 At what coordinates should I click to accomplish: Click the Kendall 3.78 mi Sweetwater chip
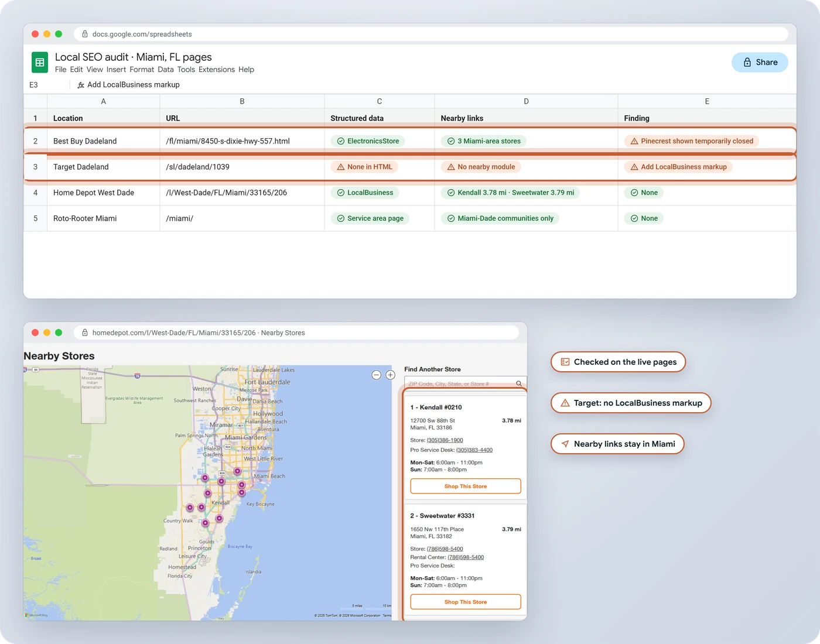510,193
